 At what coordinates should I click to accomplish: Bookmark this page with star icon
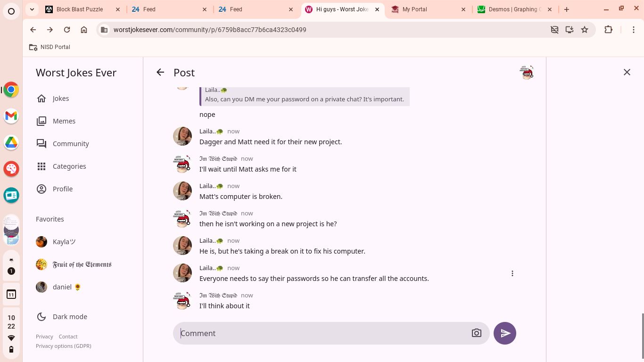point(585,30)
